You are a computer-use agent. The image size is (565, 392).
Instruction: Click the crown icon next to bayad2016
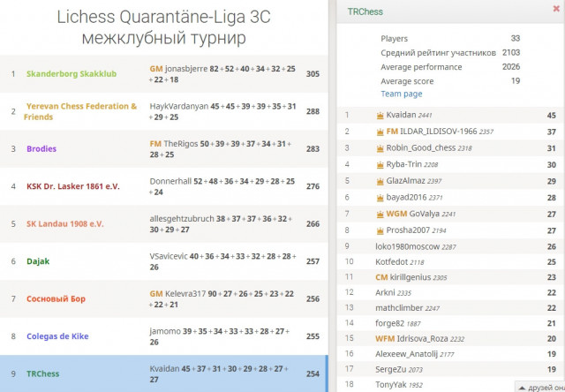point(380,198)
